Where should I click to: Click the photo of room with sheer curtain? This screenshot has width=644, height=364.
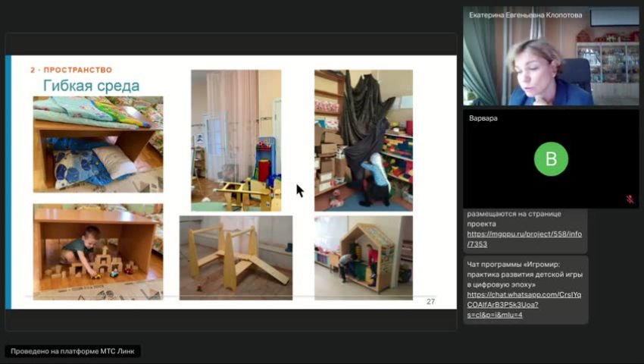(236, 140)
